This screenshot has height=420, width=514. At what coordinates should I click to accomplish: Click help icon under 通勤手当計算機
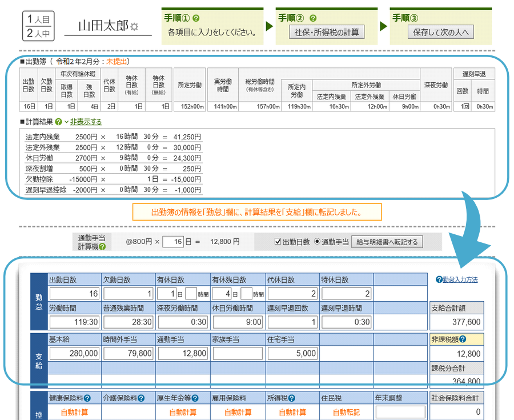click(102, 247)
